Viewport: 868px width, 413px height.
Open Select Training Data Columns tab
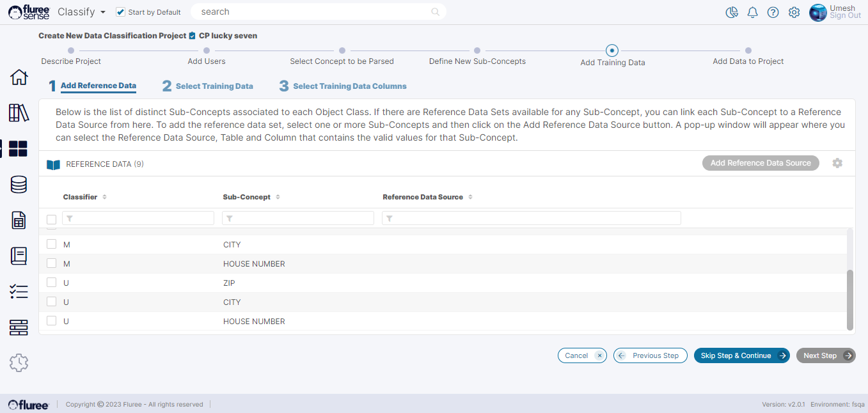click(349, 86)
